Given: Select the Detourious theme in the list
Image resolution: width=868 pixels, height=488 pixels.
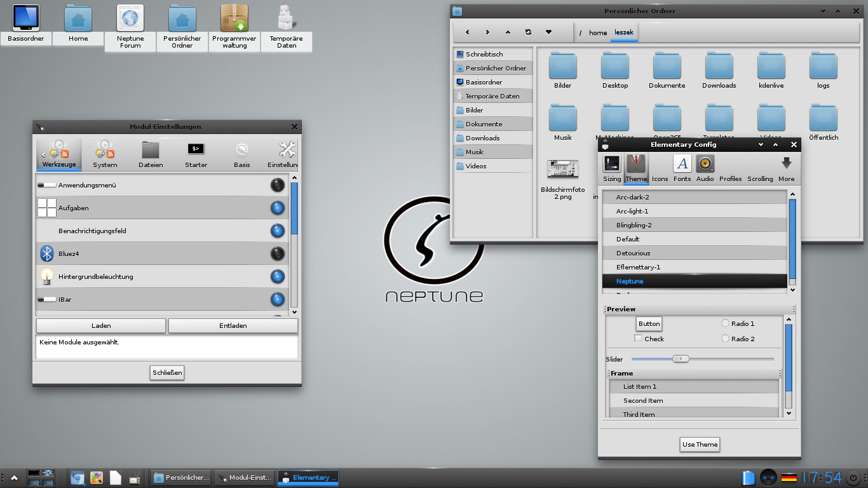Looking at the screenshot, I should [x=695, y=253].
